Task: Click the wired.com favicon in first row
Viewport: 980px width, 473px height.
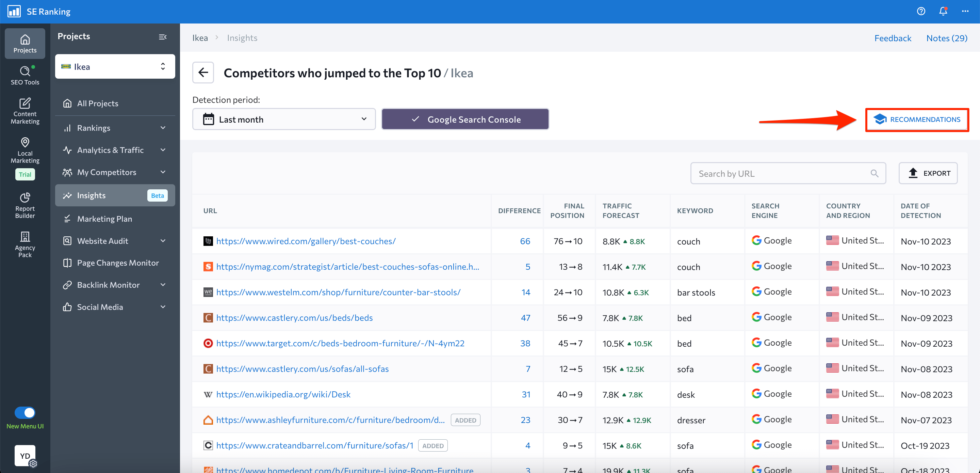Action: [208, 241]
